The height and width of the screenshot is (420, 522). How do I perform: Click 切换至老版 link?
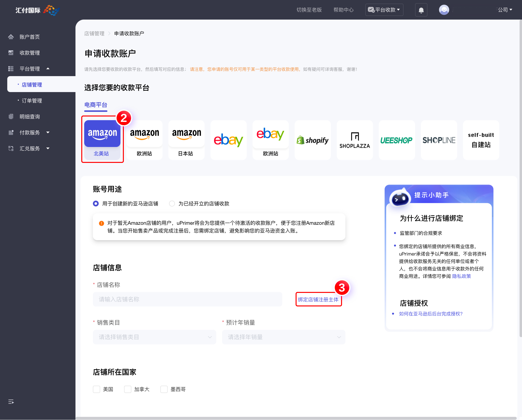point(309,10)
